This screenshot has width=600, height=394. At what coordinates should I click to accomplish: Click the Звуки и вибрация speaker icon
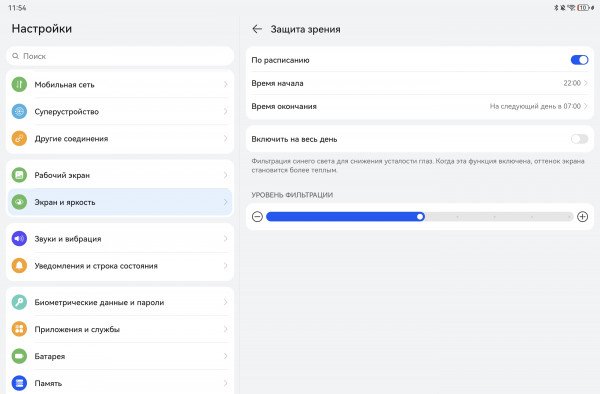[x=19, y=239]
